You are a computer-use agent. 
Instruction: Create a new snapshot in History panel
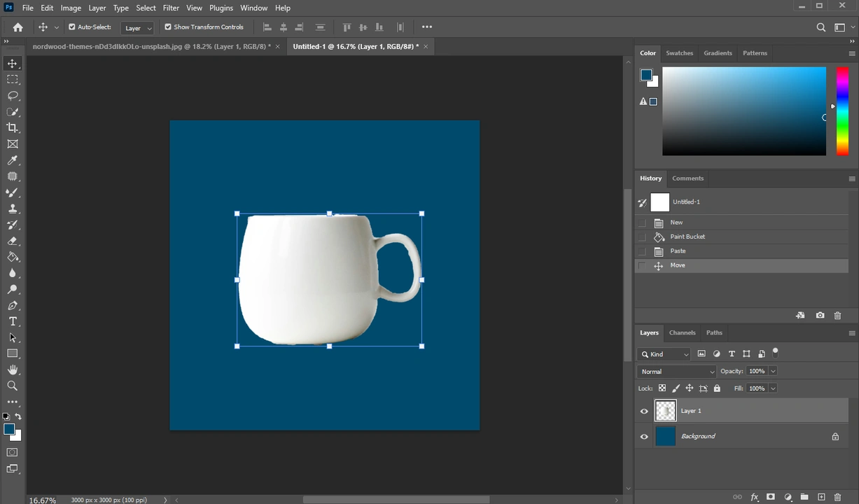tap(820, 316)
